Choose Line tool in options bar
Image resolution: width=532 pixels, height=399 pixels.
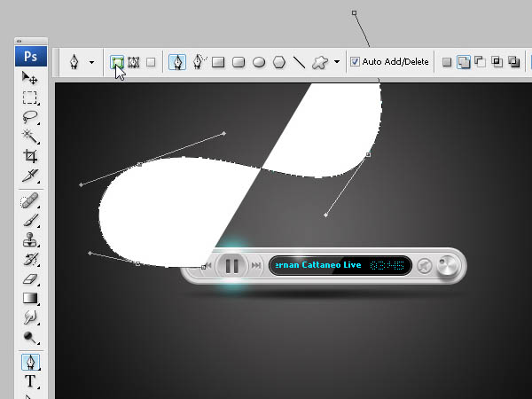tap(299, 62)
